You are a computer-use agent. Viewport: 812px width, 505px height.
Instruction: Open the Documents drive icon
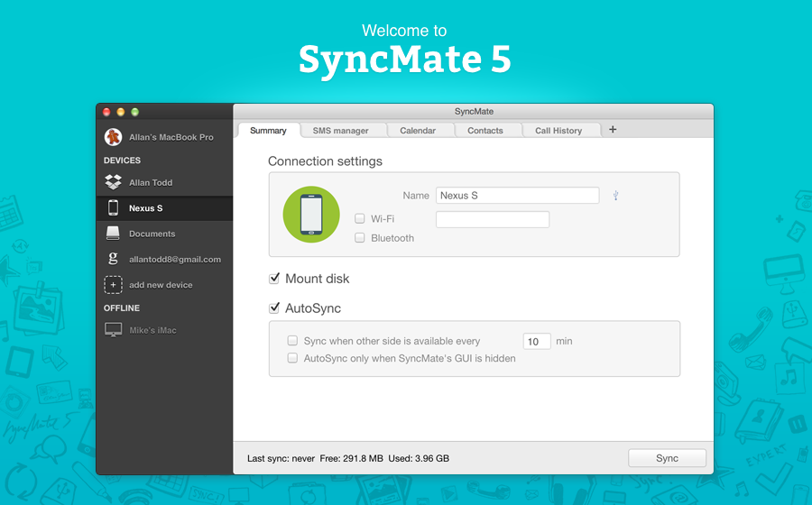[x=113, y=234]
